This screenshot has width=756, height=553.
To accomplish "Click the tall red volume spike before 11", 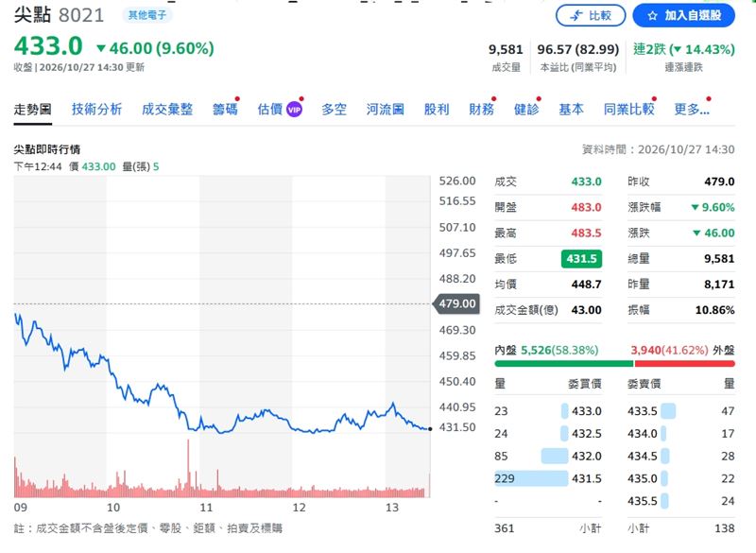I will pyautogui.click(x=188, y=468).
